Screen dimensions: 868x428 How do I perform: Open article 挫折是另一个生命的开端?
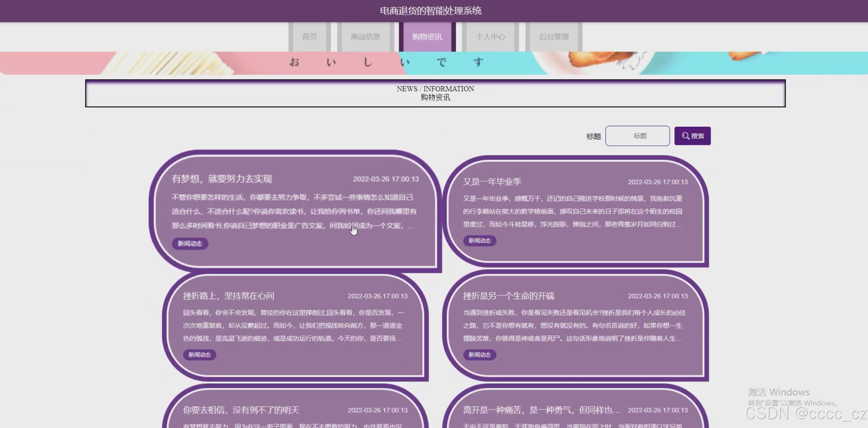tap(508, 296)
